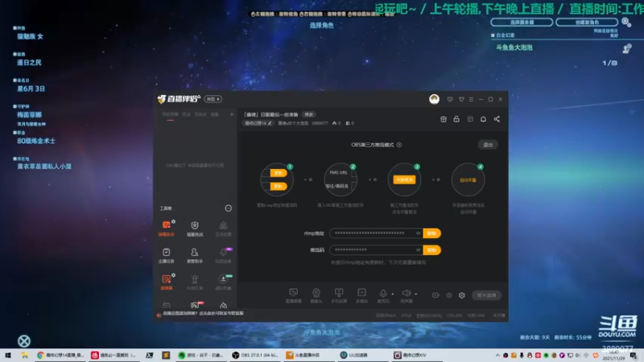Open the mode selector pill beside logo
This screenshot has width=644, height=362.
coord(213,99)
